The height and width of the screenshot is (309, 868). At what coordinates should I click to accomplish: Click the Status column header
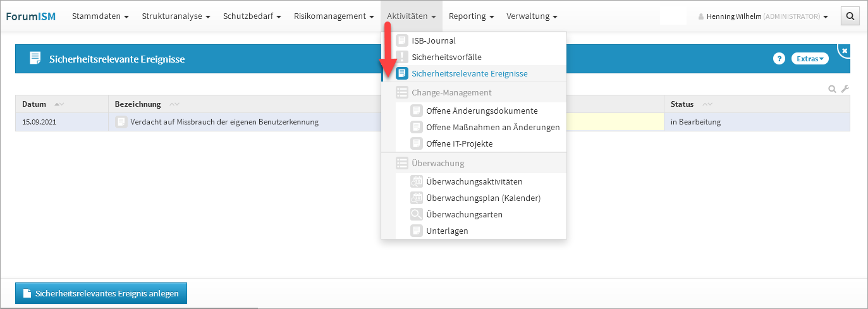click(757, 104)
